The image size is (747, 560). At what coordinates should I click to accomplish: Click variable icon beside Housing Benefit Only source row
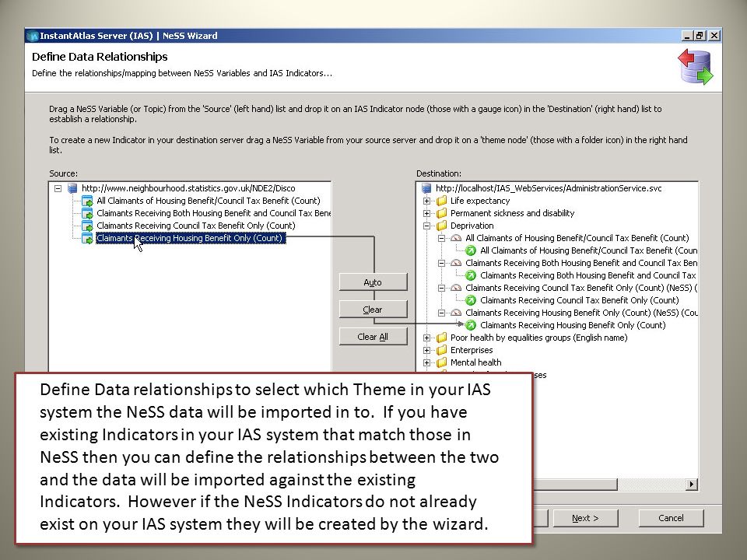pos(87,238)
